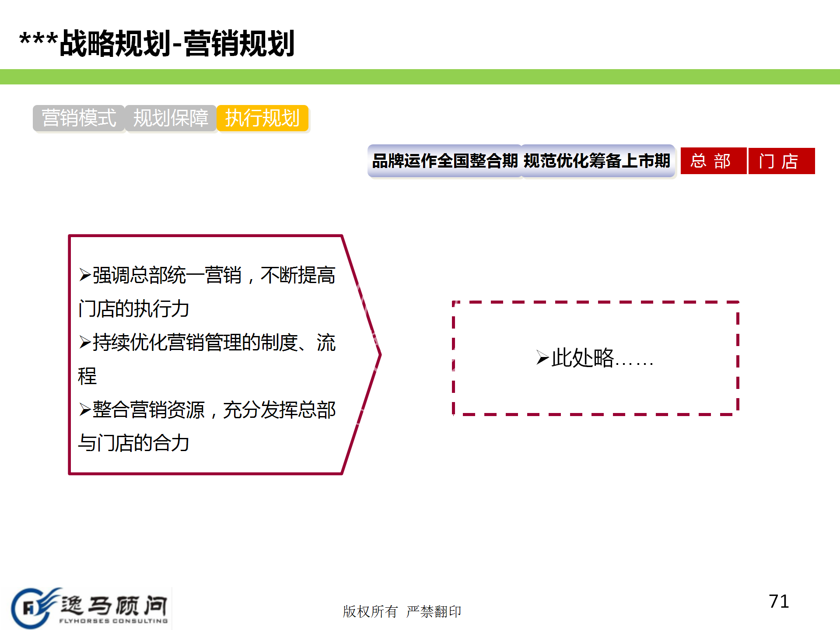840x630 pixels.
Task: Click the text 门店的执行力
Action: [133, 309]
